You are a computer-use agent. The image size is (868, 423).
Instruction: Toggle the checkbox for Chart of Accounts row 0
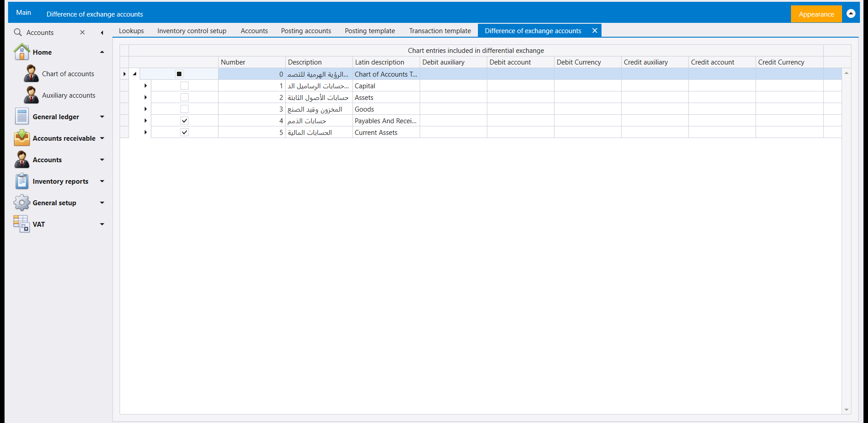(x=179, y=74)
